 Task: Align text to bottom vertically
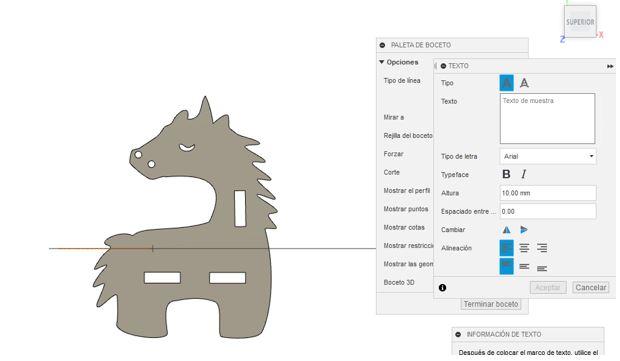click(x=542, y=268)
